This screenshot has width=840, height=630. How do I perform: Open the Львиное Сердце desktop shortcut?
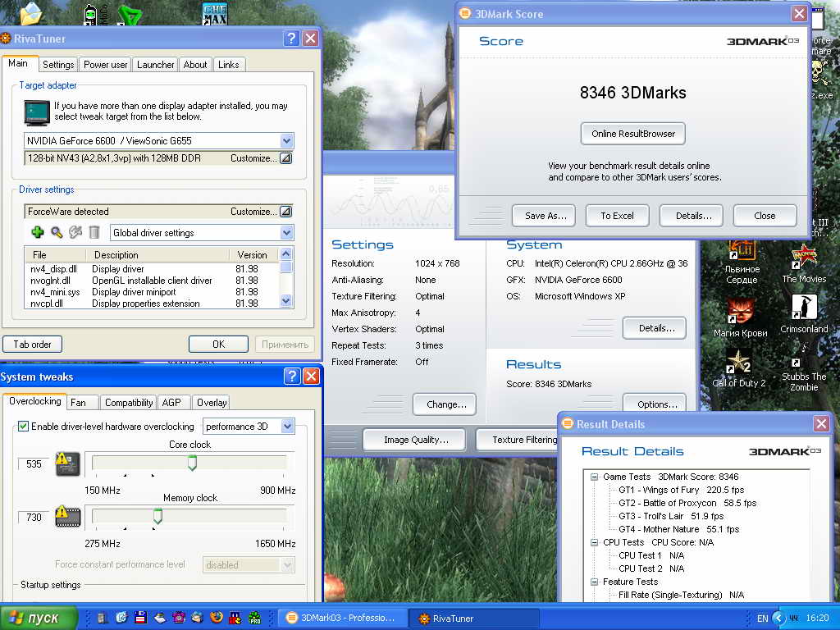click(742, 262)
